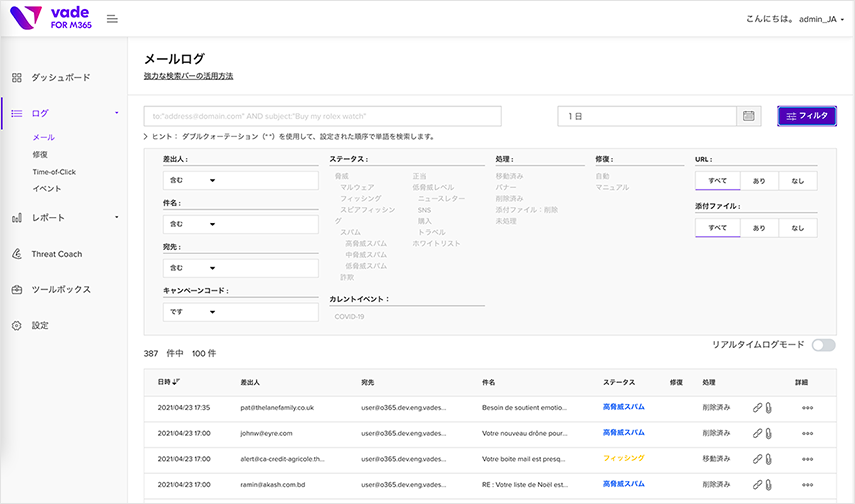This screenshot has width=855, height=504.
Task: Expand the ログ sidebar section arrow
Action: point(116,113)
